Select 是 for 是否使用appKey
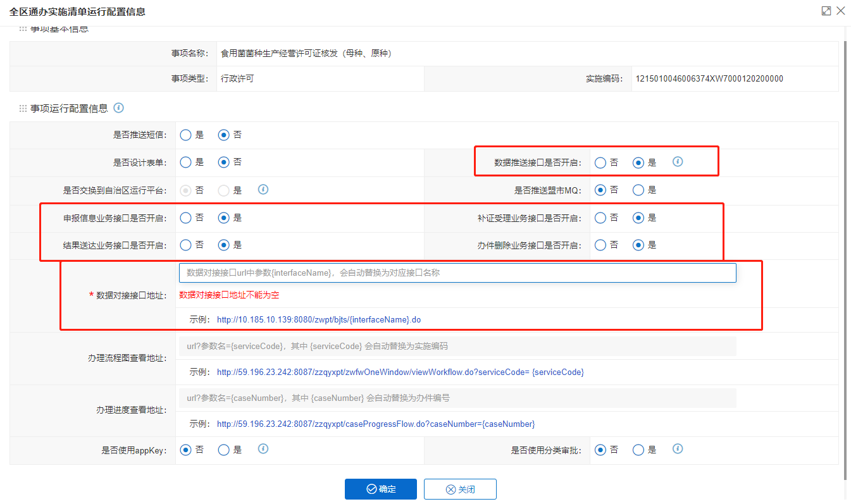The image size is (851, 504). [224, 450]
